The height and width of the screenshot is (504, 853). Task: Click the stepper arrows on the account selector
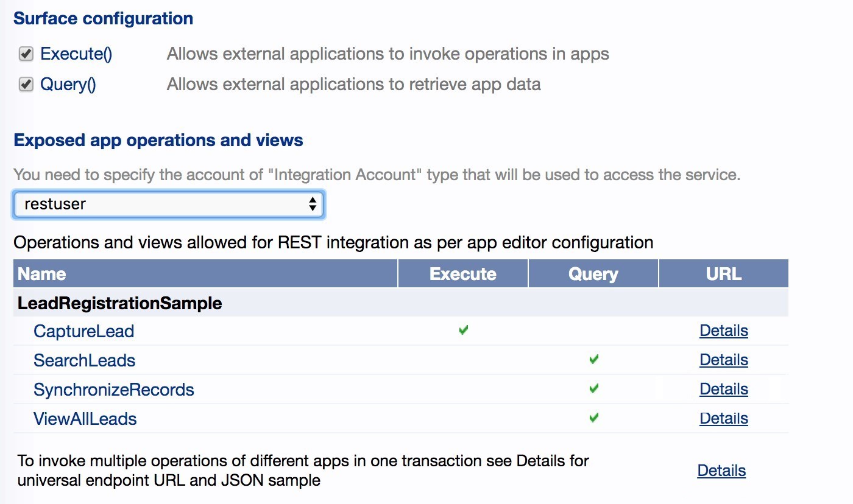(313, 205)
